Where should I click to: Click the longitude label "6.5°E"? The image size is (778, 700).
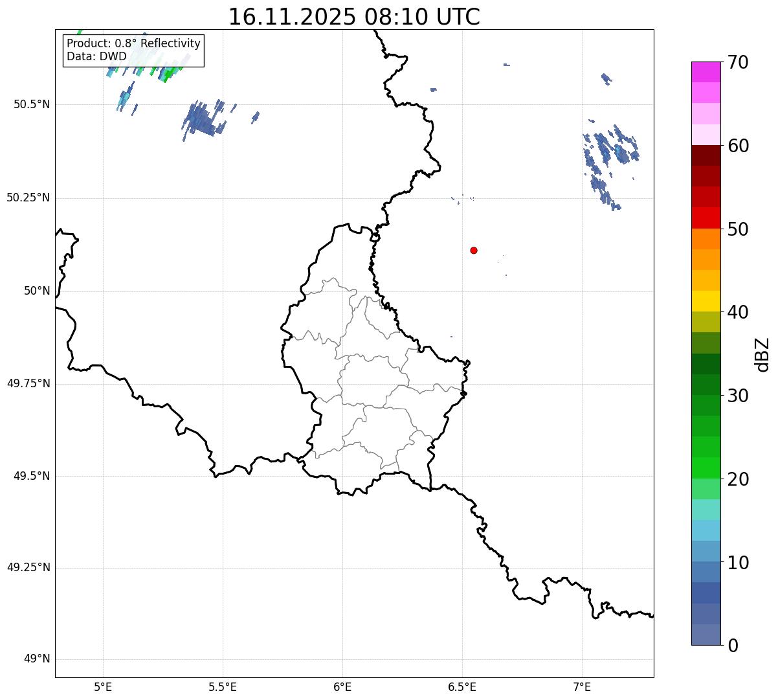462,687
